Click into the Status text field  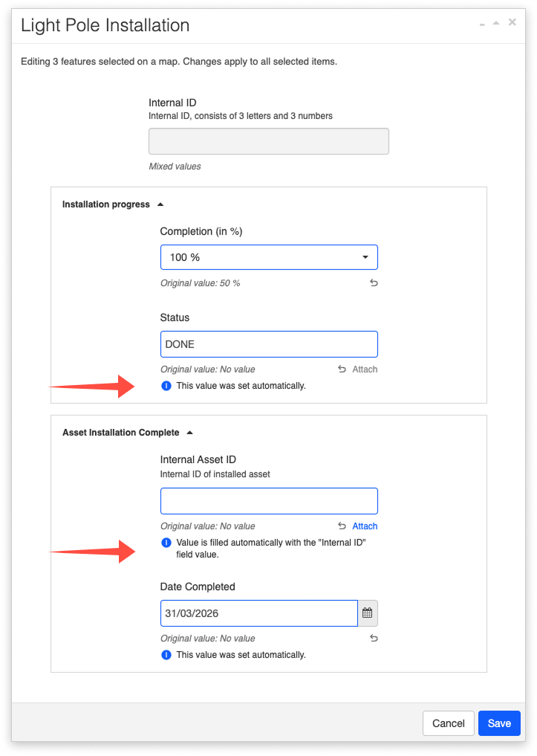tap(269, 344)
